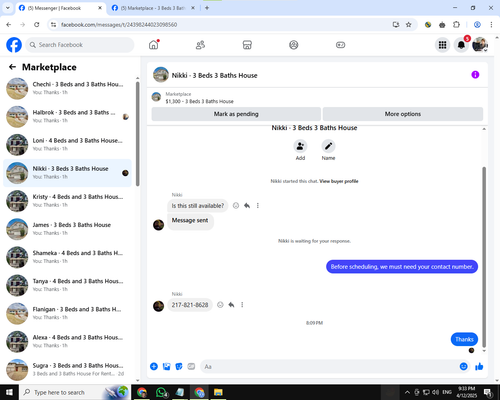Open the Alexa conversation
The image size is (500, 400).
click(x=67, y=341)
